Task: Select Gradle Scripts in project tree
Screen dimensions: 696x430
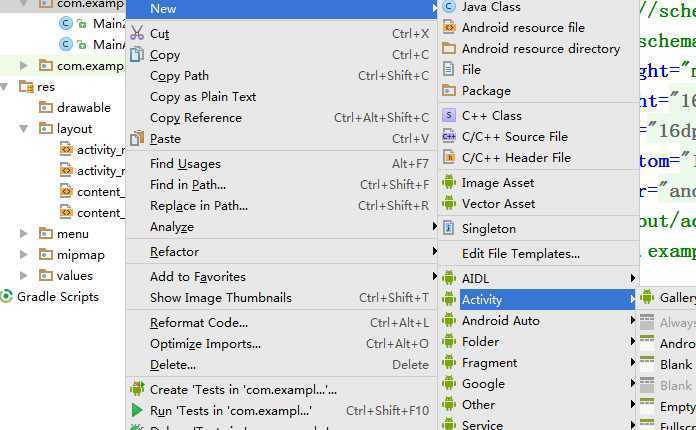Action: pos(57,297)
